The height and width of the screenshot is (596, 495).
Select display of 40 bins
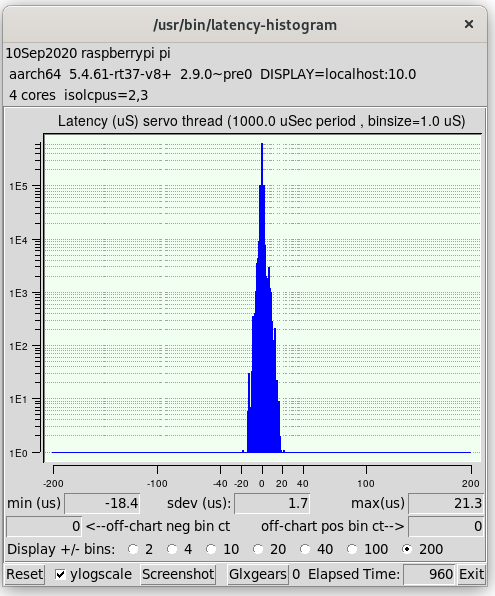click(x=305, y=549)
